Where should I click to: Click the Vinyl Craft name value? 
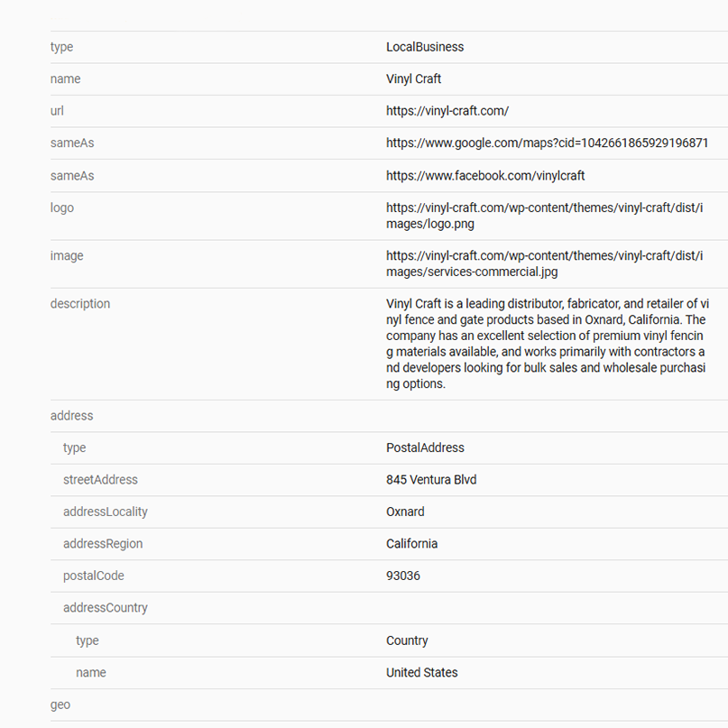click(413, 79)
